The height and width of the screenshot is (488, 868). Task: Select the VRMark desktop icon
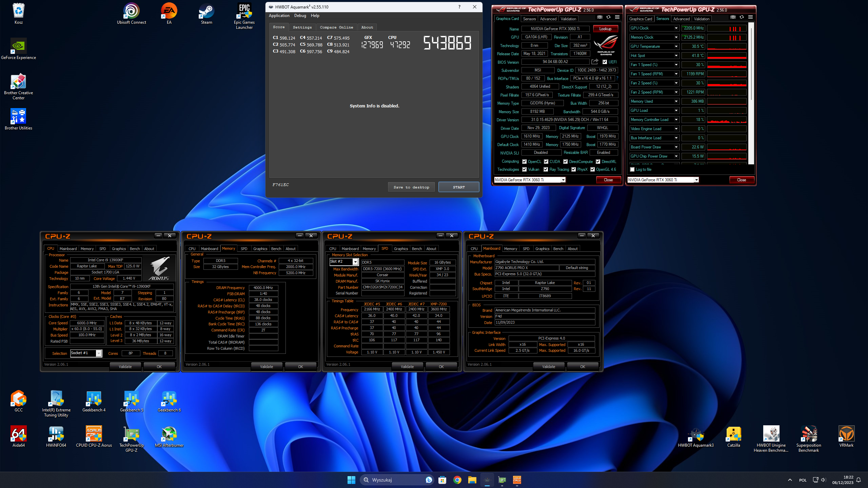pos(846,436)
